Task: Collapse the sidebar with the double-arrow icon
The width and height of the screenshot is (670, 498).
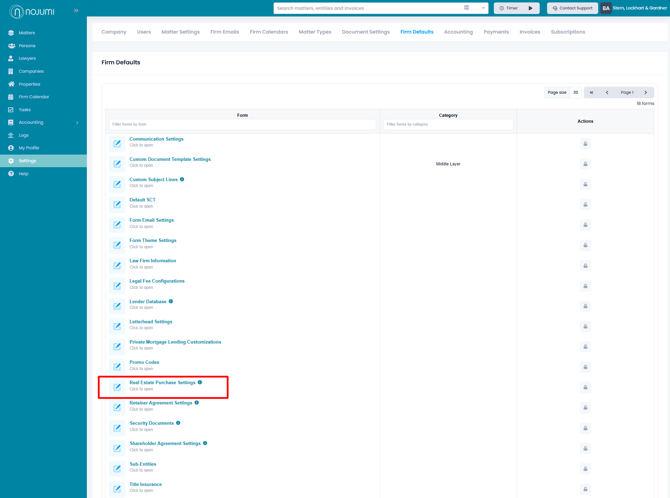Action: click(76, 11)
